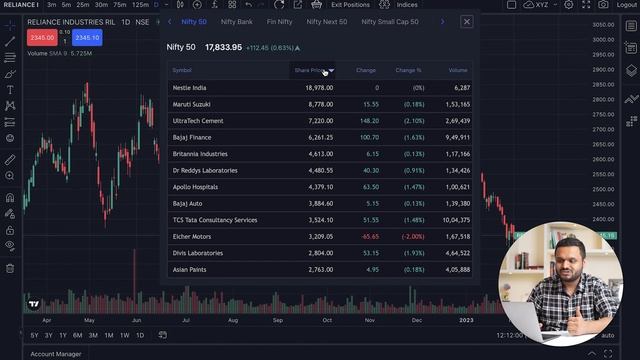Toggle magnet mode

point(10,198)
